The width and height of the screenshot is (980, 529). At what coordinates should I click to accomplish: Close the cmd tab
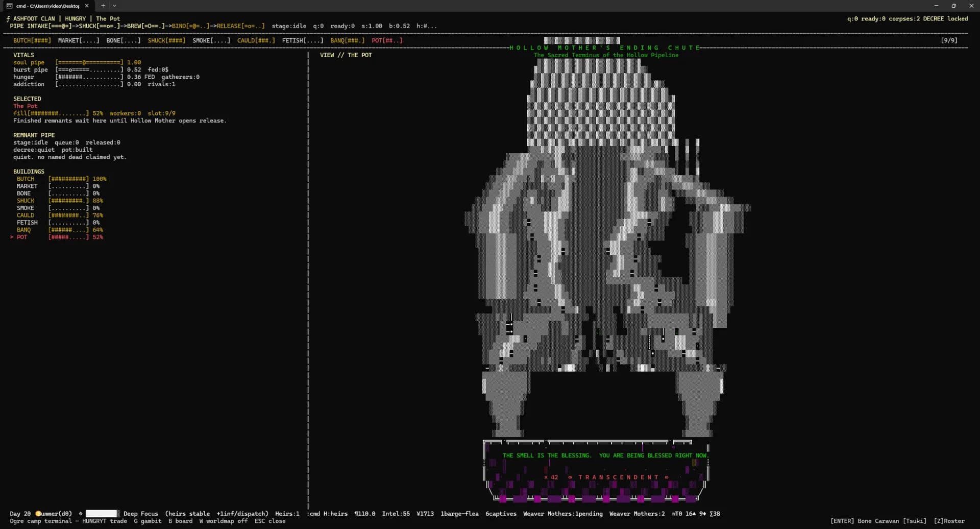click(x=87, y=6)
